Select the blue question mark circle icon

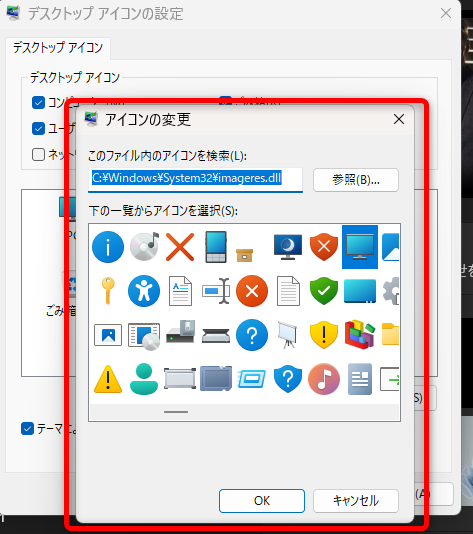tap(252, 335)
